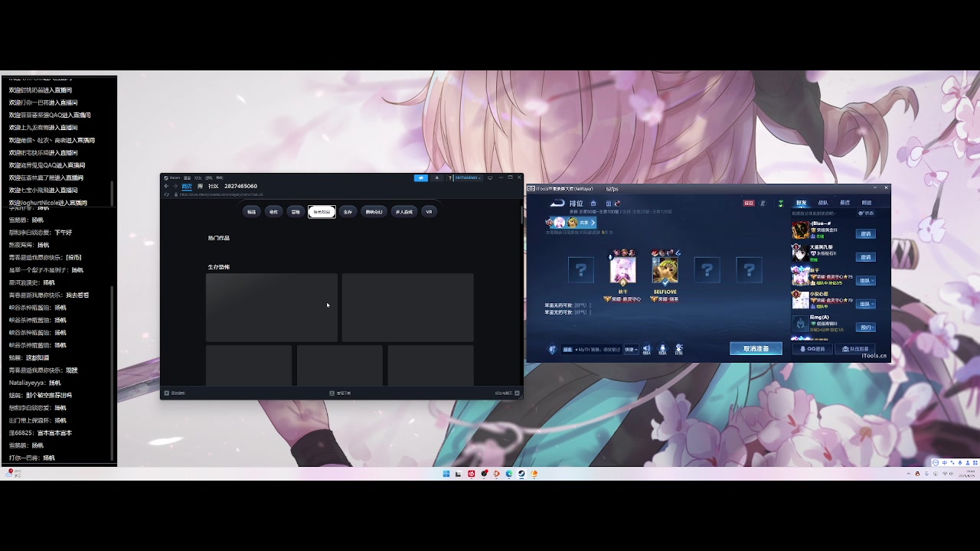The height and width of the screenshot is (551, 980).
Task: Invite friend -[Blue~# with 邀请
Action: click(x=866, y=233)
